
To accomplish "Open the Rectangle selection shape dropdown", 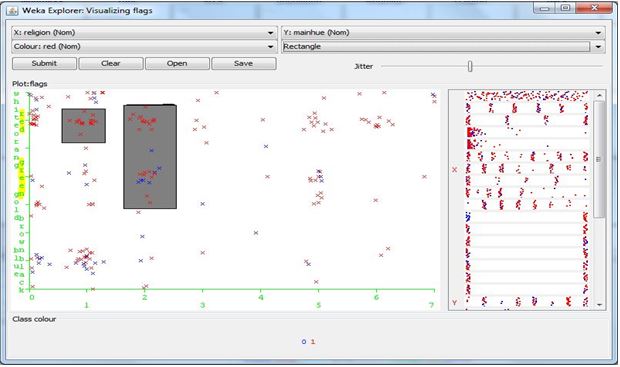I will (x=443, y=46).
